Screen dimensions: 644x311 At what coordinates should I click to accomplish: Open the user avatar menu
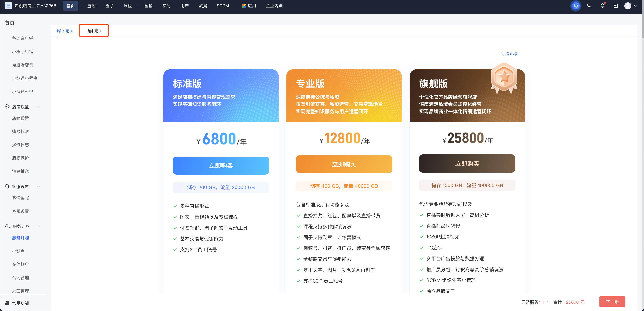pos(628,6)
